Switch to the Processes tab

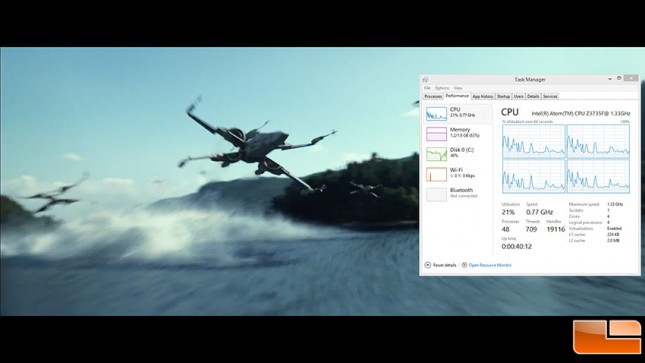tap(433, 96)
